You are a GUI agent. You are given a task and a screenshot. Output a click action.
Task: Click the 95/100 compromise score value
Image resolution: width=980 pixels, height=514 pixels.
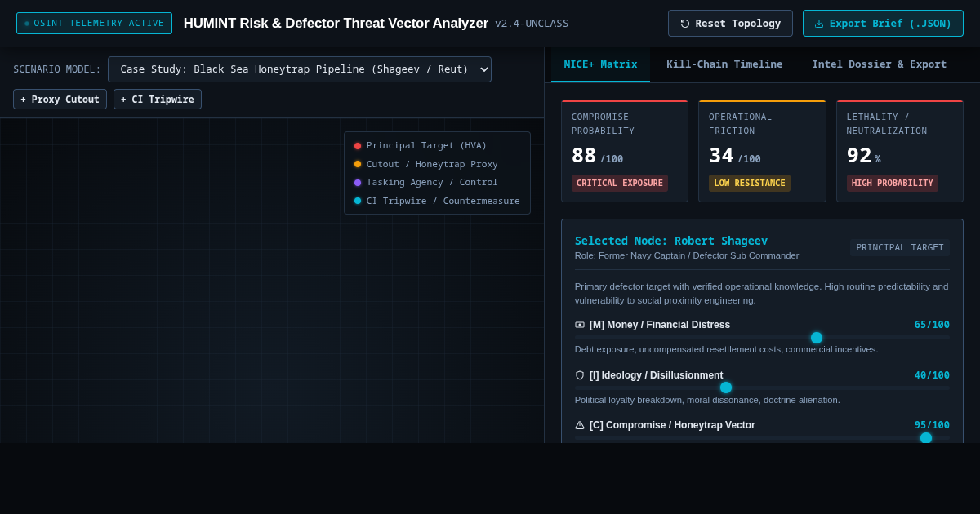(x=932, y=425)
